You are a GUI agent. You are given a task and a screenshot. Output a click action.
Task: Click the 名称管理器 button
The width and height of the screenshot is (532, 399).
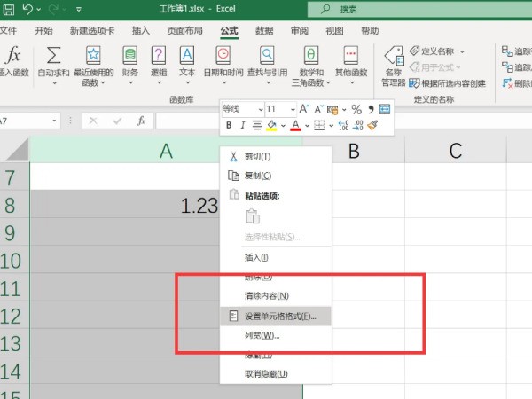(x=393, y=66)
